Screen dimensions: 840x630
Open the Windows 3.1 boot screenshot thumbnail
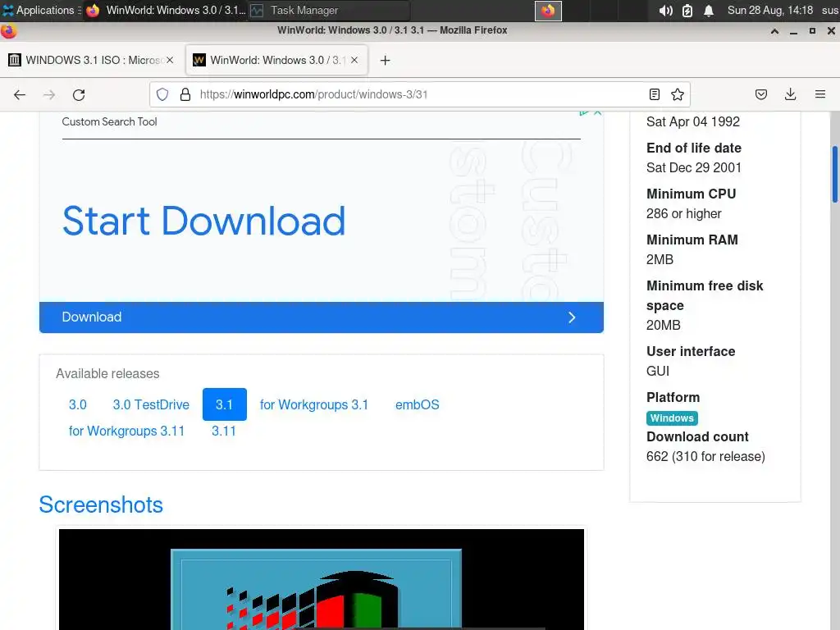click(x=322, y=580)
